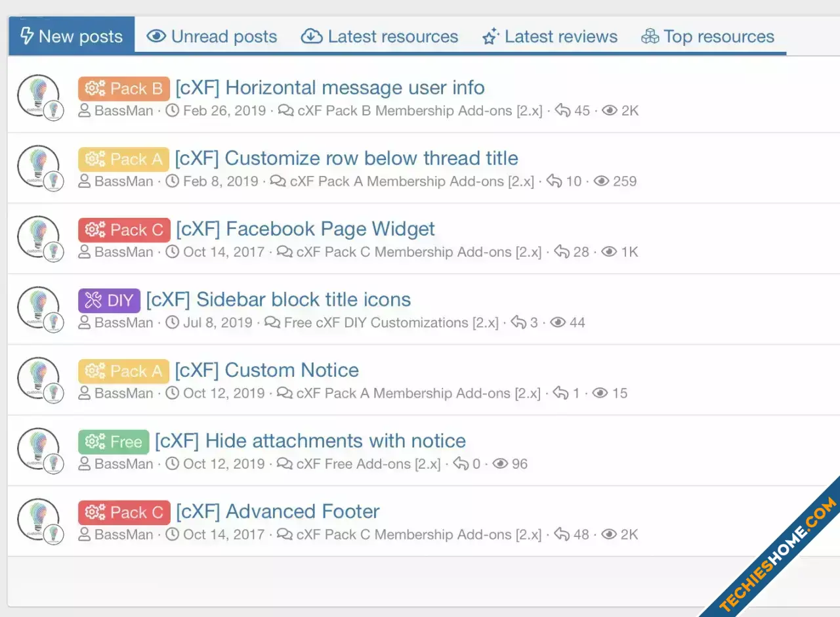Click Oct 12, 2019 date under Hide attachments

(224, 463)
